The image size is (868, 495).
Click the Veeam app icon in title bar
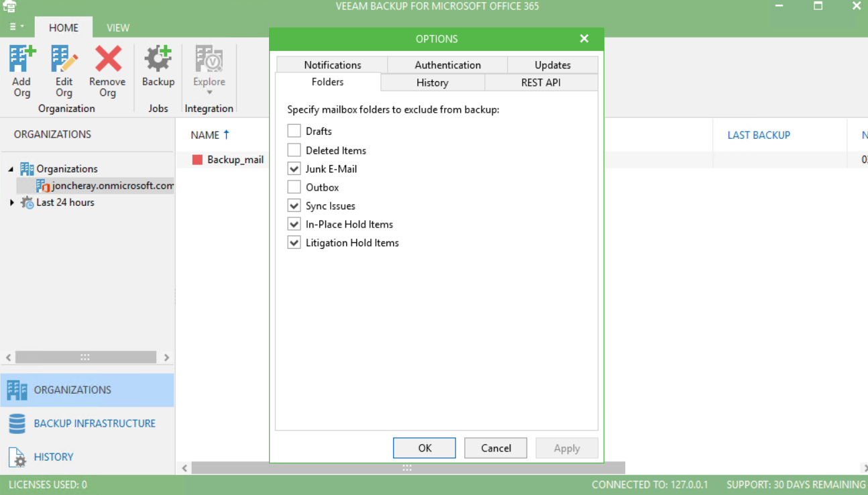[x=9, y=6]
